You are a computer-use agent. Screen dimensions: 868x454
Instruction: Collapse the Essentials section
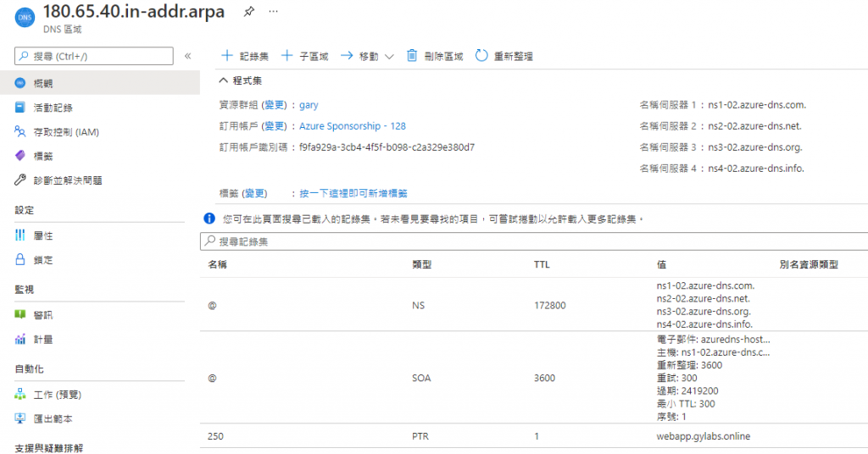240,80
